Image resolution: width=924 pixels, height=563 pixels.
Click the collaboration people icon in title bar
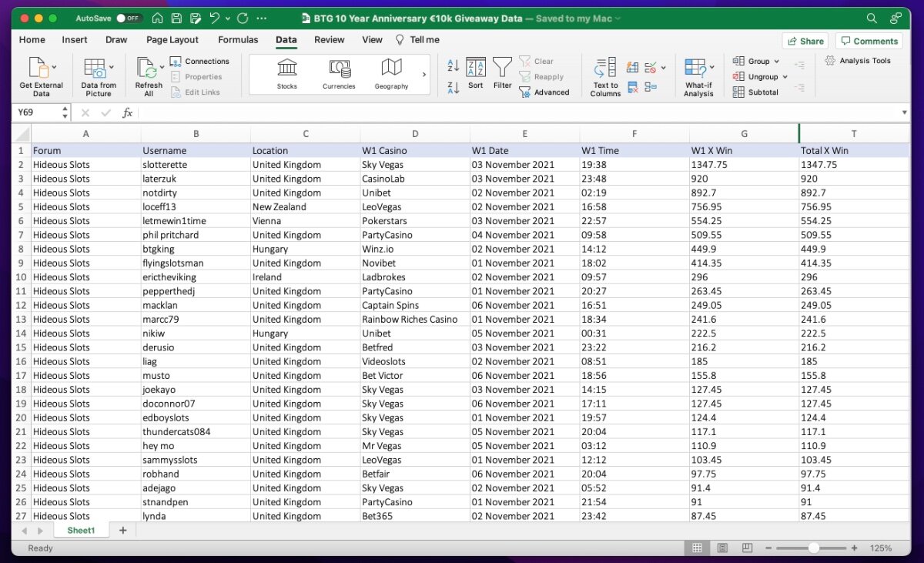coord(896,18)
